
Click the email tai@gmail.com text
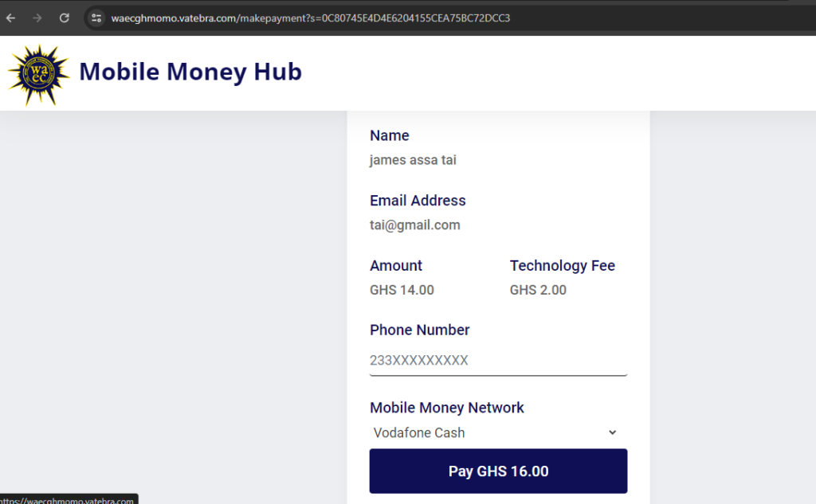(x=414, y=225)
